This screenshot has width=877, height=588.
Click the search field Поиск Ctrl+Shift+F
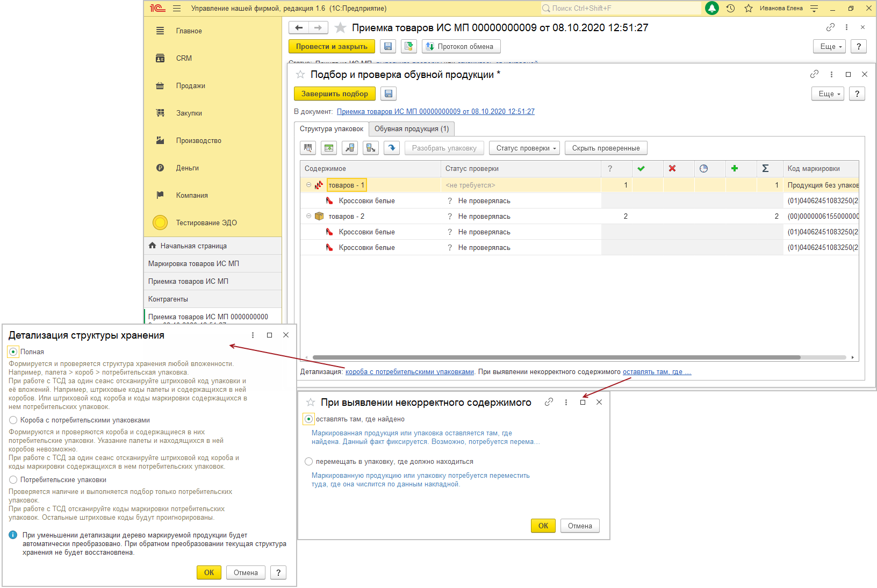coord(621,8)
